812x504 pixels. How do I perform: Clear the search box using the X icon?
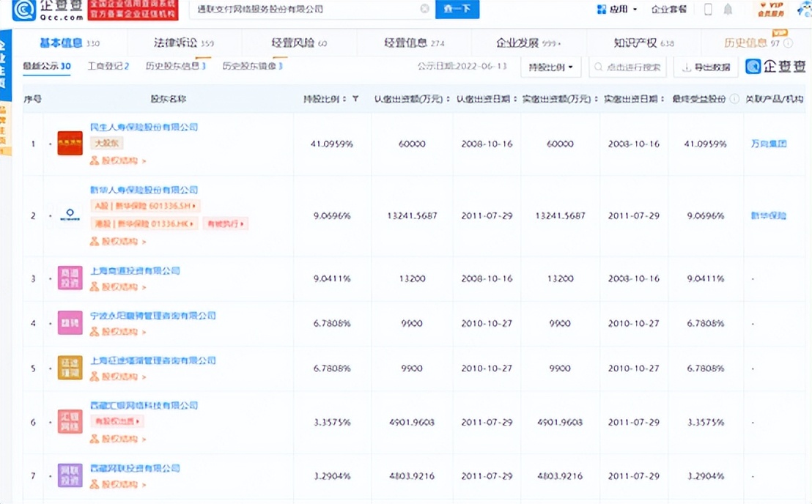[423, 9]
